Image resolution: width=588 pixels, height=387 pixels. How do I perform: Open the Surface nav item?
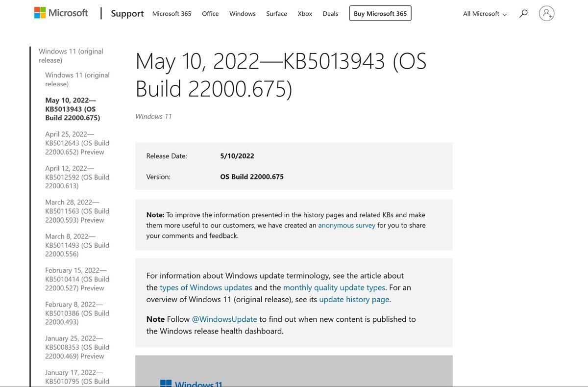276,14
